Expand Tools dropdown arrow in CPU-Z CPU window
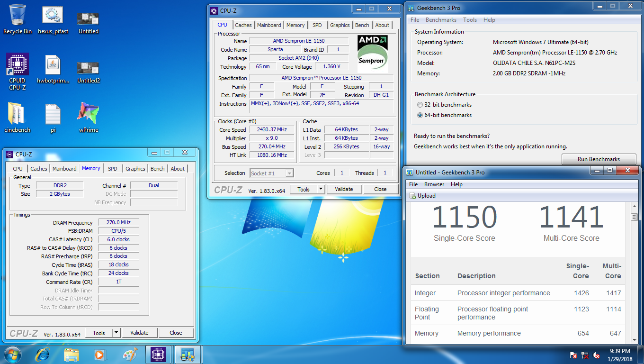644x364 pixels. [321, 189]
